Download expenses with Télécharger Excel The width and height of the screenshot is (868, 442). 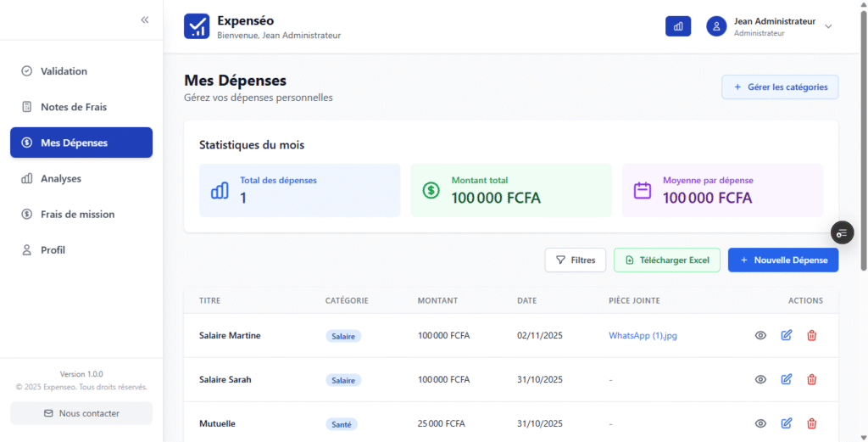click(666, 260)
